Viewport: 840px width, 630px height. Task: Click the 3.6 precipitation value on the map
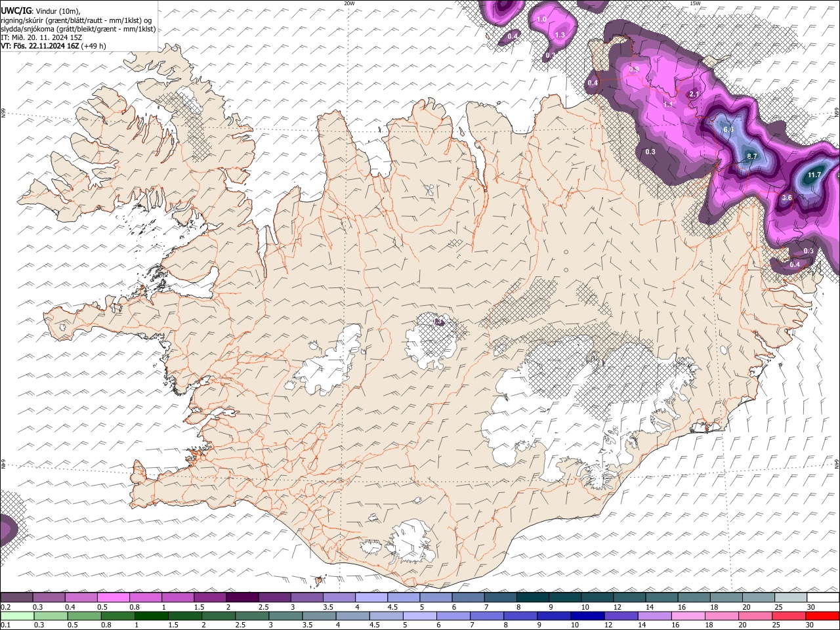(787, 198)
